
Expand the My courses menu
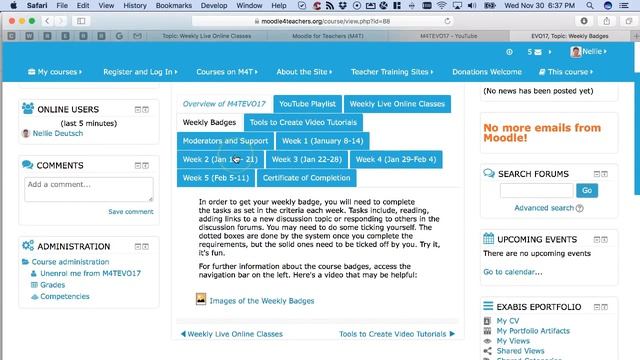click(55, 72)
